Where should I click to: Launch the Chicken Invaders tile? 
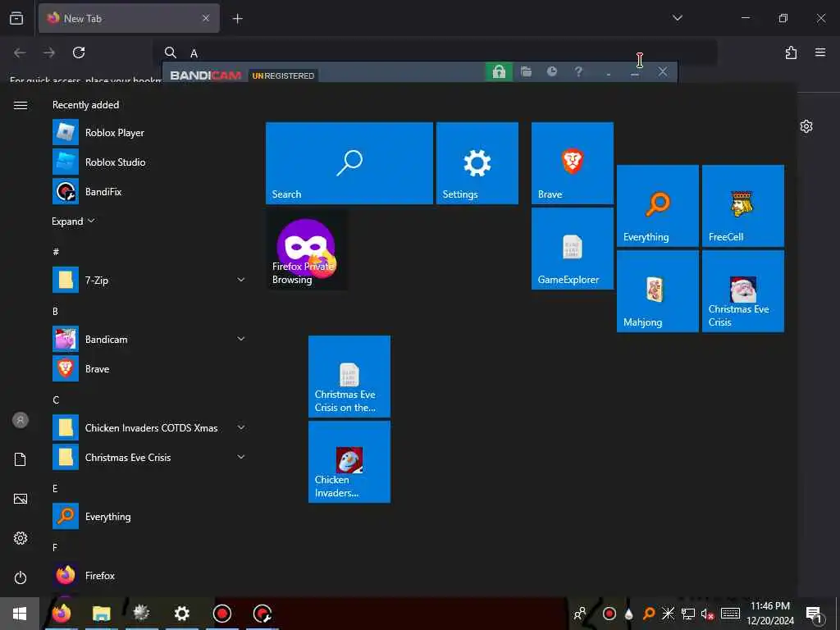(x=349, y=462)
